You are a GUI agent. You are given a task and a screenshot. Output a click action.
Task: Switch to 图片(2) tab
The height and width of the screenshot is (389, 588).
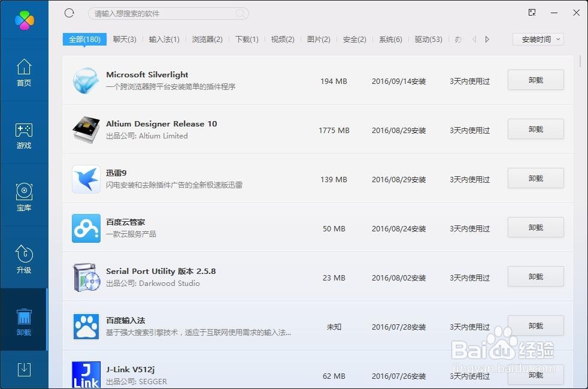pyautogui.click(x=319, y=40)
